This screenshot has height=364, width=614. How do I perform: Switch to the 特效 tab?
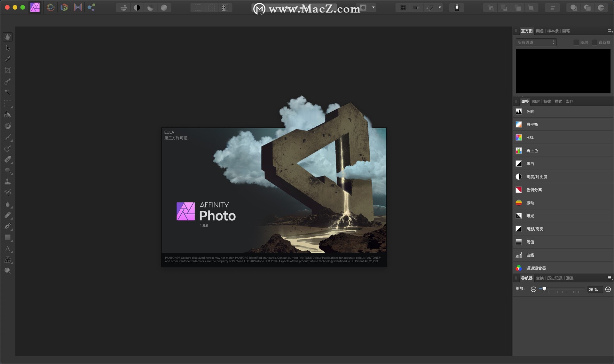coord(547,101)
